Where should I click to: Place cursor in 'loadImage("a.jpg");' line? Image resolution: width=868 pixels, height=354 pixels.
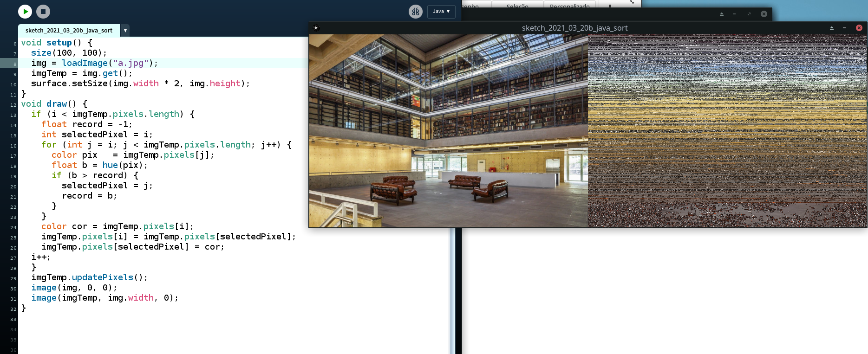tap(94, 63)
